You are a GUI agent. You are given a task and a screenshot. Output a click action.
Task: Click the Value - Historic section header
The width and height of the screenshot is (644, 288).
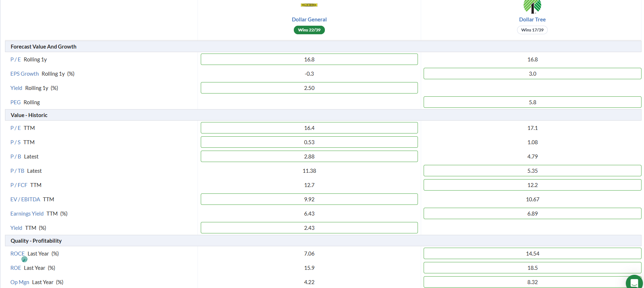(323, 115)
